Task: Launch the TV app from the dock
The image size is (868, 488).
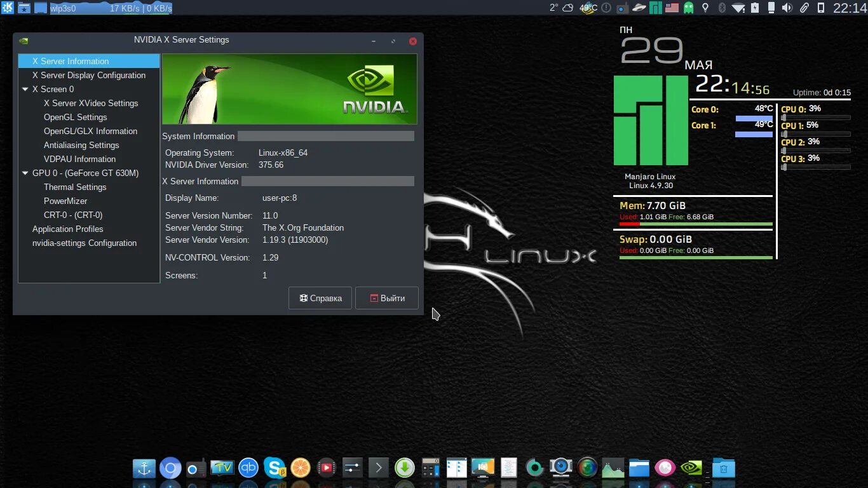Action: (x=222, y=469)
